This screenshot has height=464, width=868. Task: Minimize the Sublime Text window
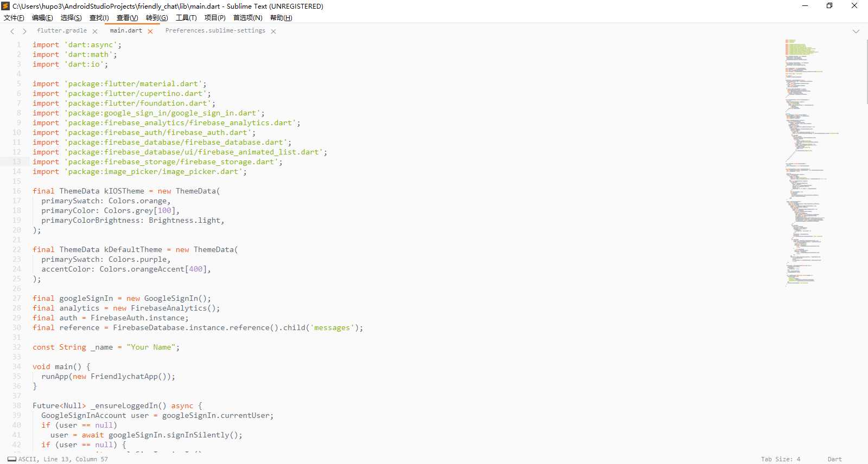click(805, 6)
